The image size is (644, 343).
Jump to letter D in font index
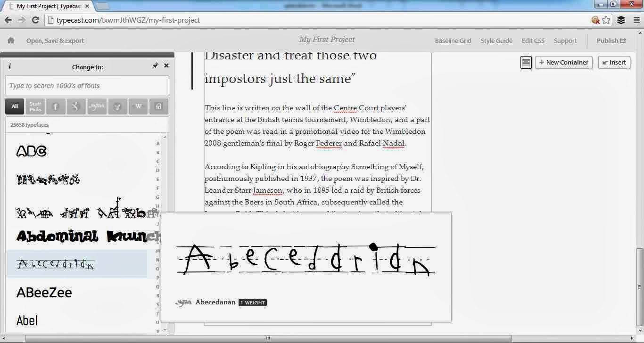point(158,171)
